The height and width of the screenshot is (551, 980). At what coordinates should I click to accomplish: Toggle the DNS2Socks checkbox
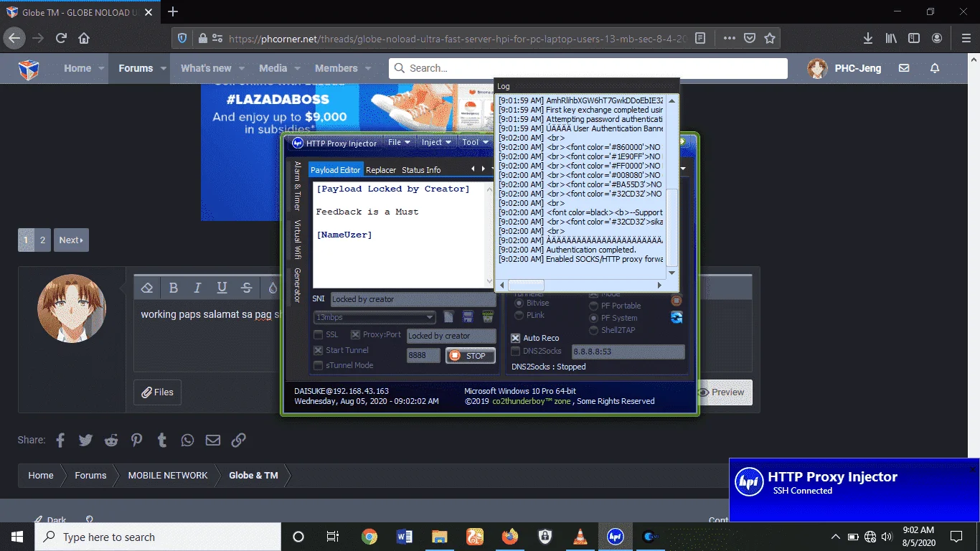515,351
